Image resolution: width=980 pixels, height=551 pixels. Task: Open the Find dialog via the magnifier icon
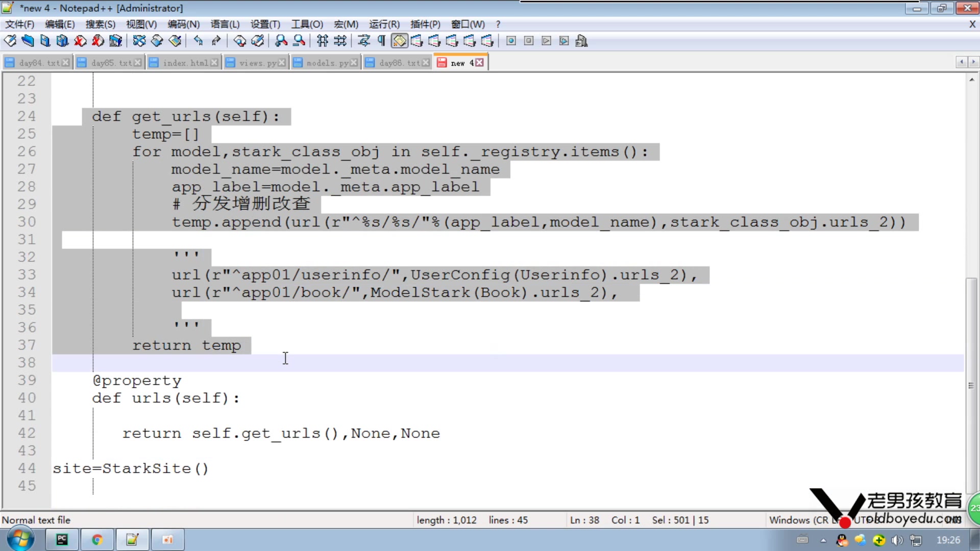point(239,41)
